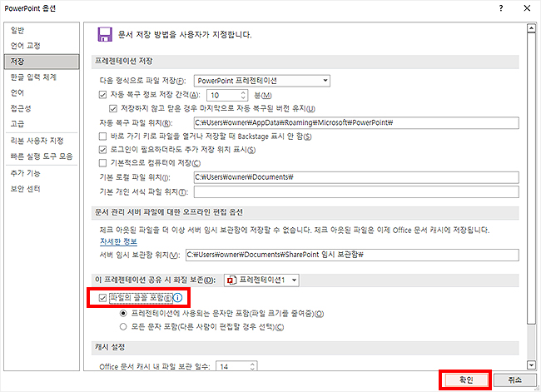Close the PowerPoint 옵션 dialog
The height and width of the screenshot is (392, 541).
pyautogui.click(x=527, y=8)
